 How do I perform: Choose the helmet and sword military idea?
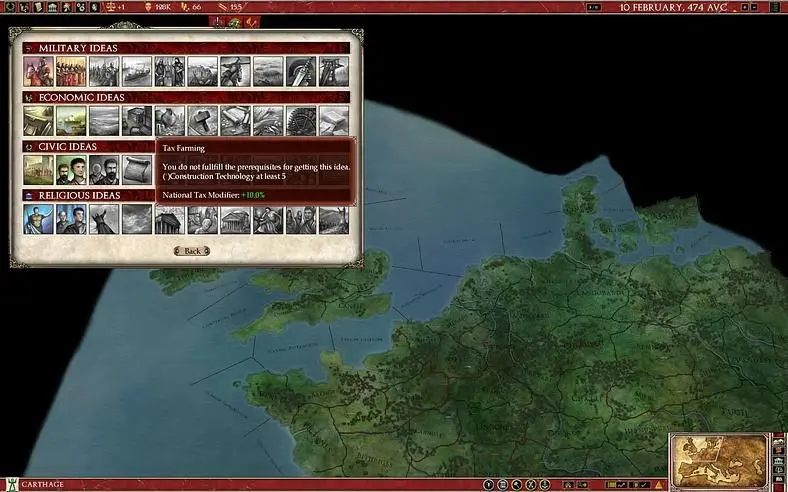[301, 71]
